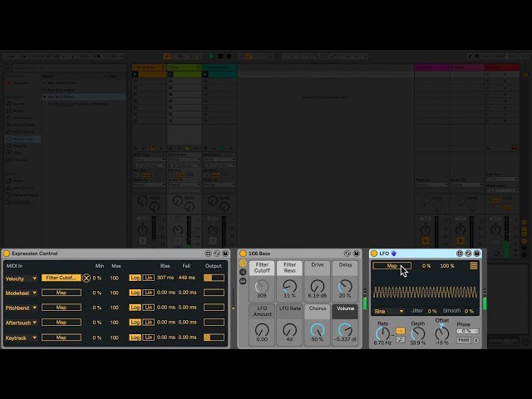Click the LFO retrigger R icon
Viewport: 532px width, 399px height.
[476, 340]
